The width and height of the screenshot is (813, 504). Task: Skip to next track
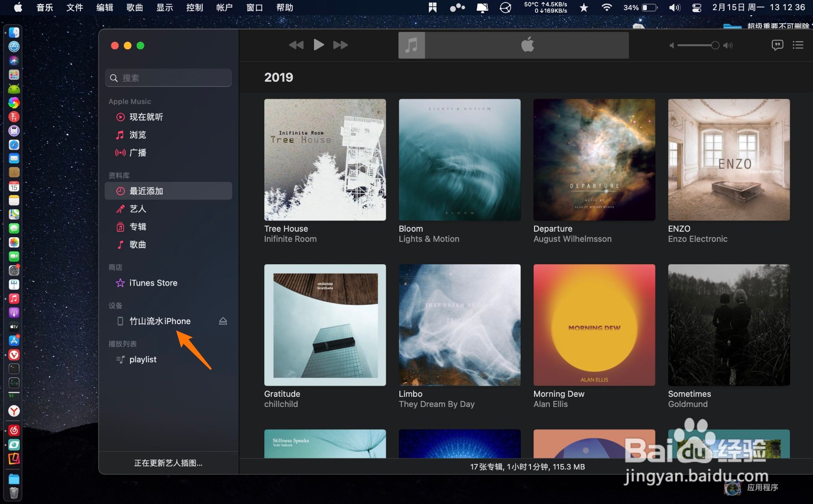point(340,45)
